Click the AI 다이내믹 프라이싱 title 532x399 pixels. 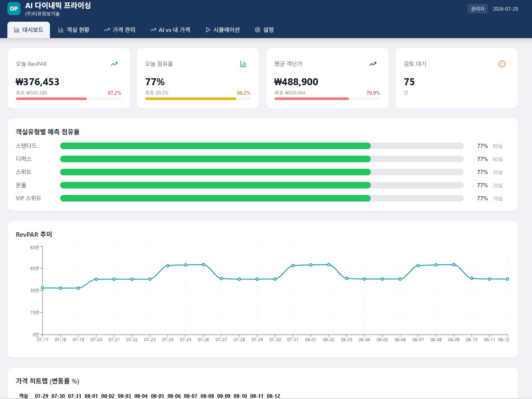click(x=58, y=6)
